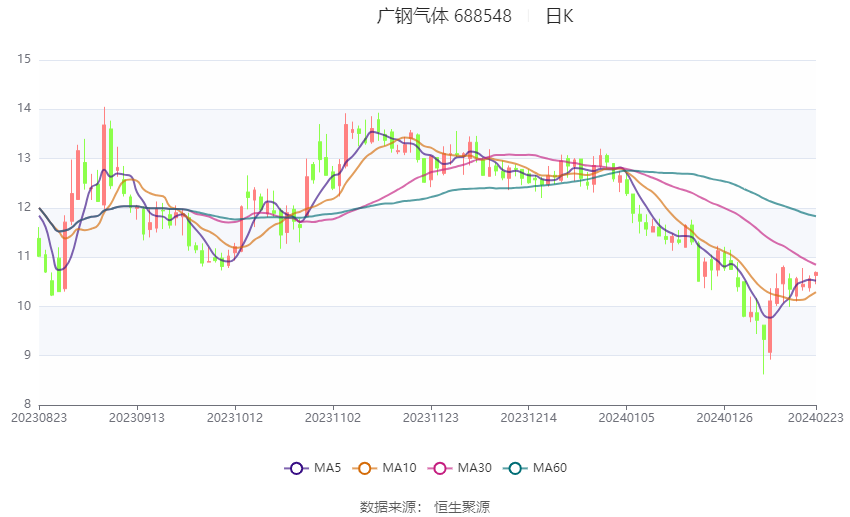Click the price axis value 8

28,404
